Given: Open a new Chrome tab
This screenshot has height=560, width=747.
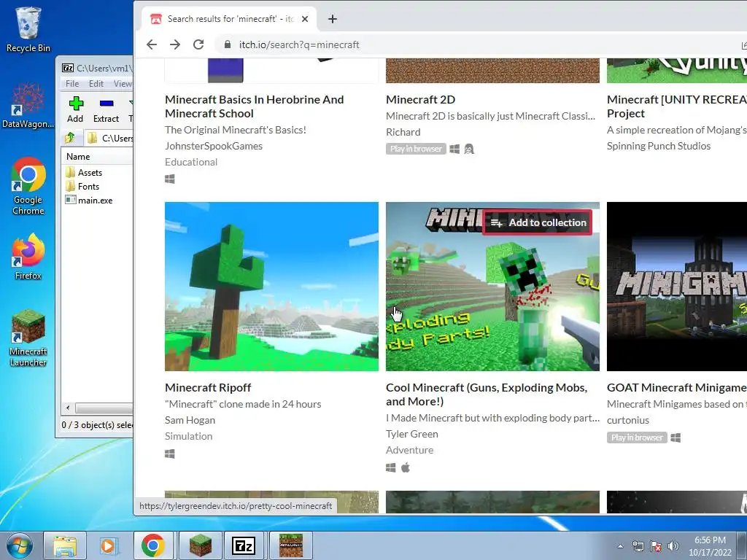Looking at the screenshot, I should tap(333, 19).
